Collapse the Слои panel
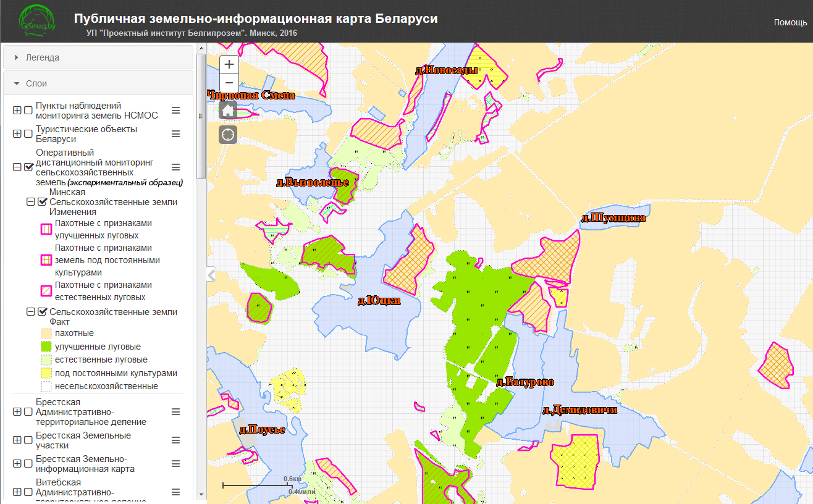813x504 pixels. (x=99, y=83)
